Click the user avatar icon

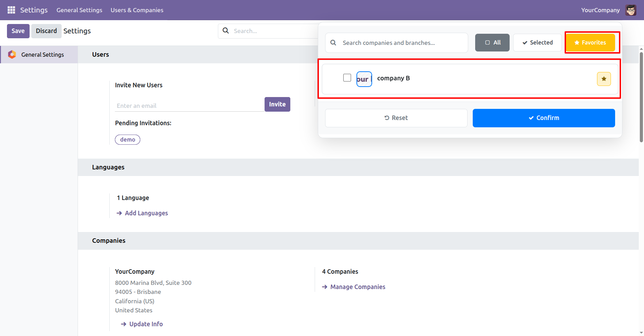(x=631, y=10)
